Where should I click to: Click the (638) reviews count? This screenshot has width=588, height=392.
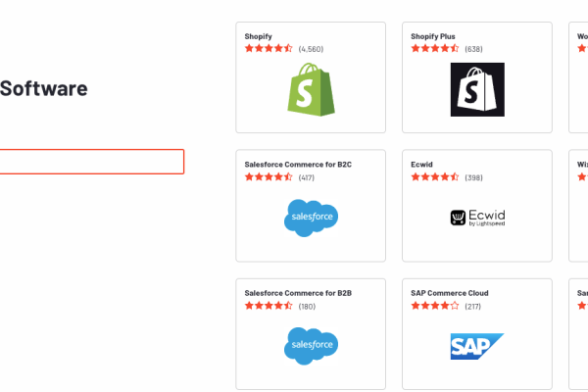[x=473, y=49]
